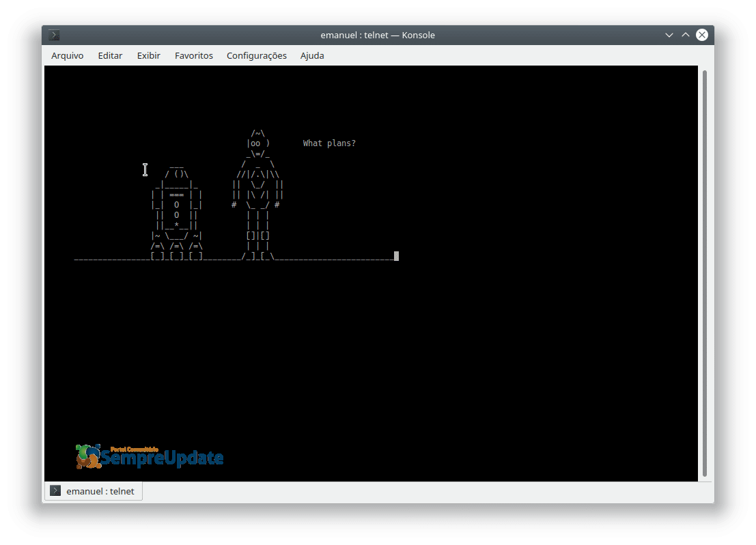Open the Ajuda menu
Screen dimensions: 756x545
312,55
